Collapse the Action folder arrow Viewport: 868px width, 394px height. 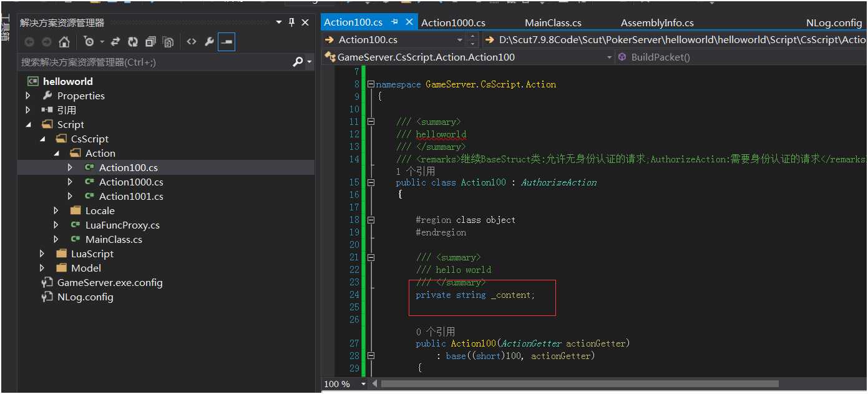click(56, 154)
